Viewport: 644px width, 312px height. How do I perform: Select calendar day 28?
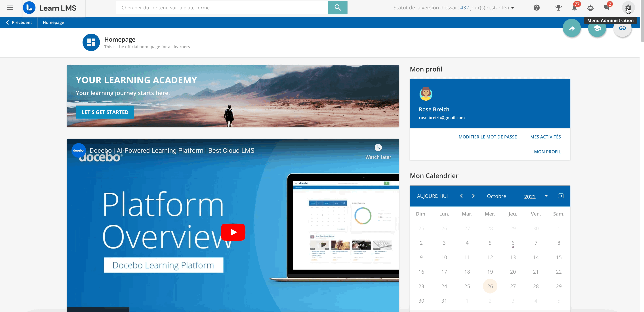(536, 286)
